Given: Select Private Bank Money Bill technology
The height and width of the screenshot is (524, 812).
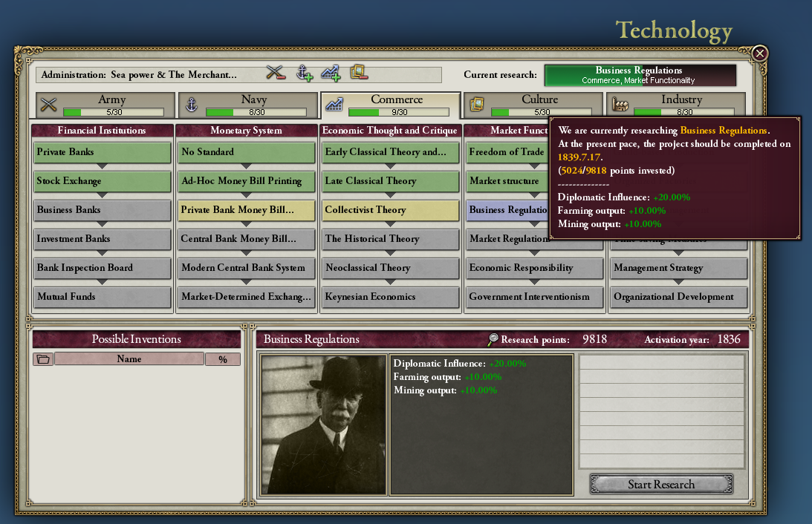Looking at the screenshot, I should (247, 210).
